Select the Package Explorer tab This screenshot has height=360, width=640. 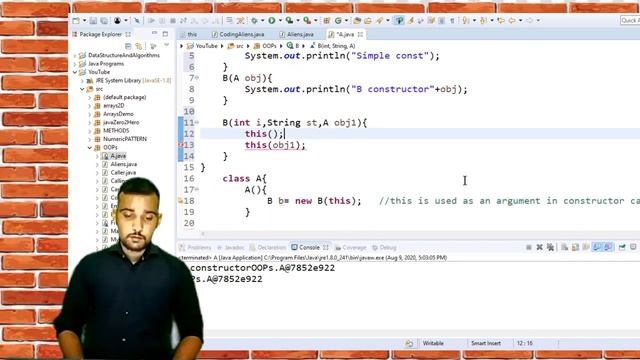[101, 34]
